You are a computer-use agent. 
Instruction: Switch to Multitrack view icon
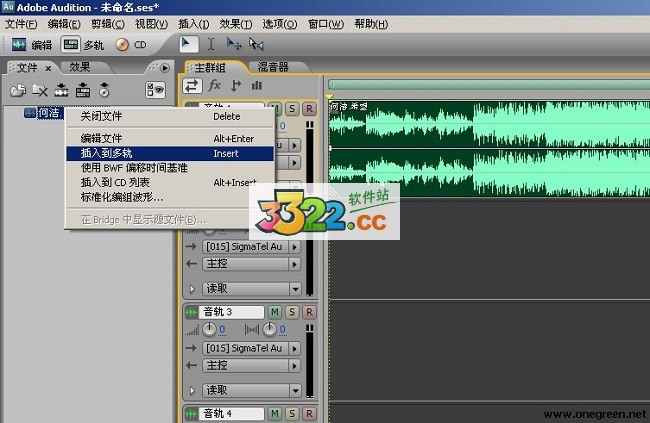[70, 44]
